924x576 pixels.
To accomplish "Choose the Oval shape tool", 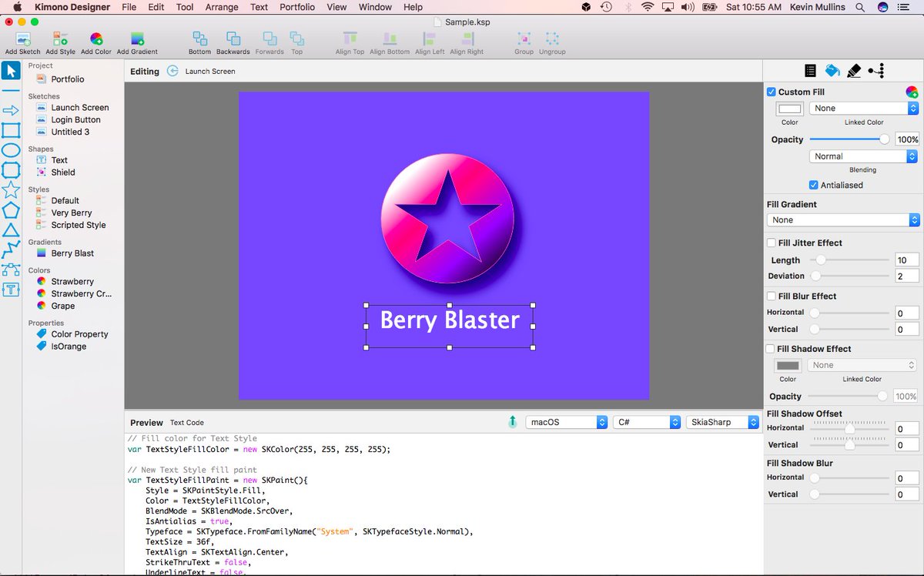I will [x=11, y=149].
